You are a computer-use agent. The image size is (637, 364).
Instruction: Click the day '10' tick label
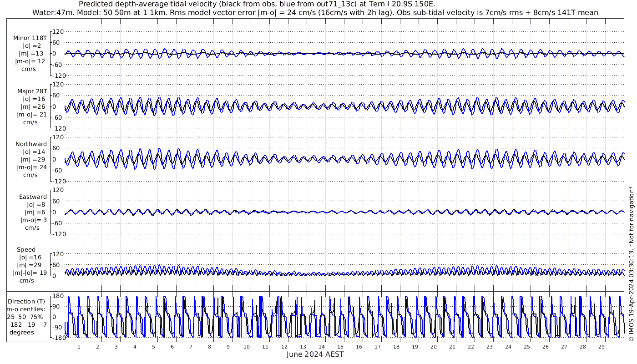pos(247,346)
